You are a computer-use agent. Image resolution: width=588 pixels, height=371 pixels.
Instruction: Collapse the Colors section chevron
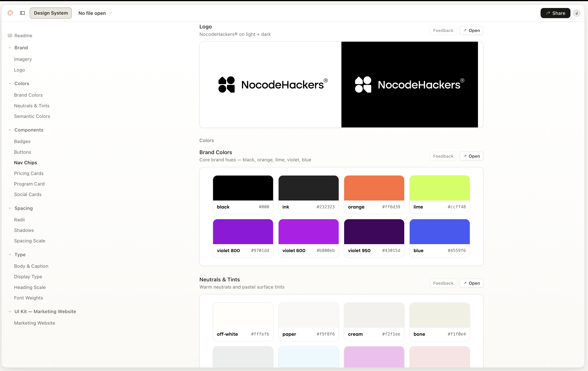pos(10,84)
